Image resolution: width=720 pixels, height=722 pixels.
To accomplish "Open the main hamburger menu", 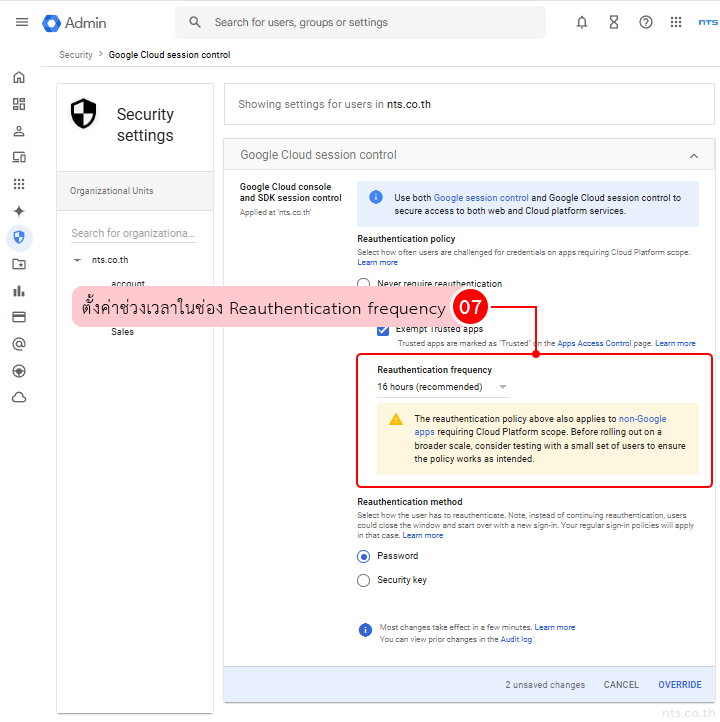I will tap(22, 22).
